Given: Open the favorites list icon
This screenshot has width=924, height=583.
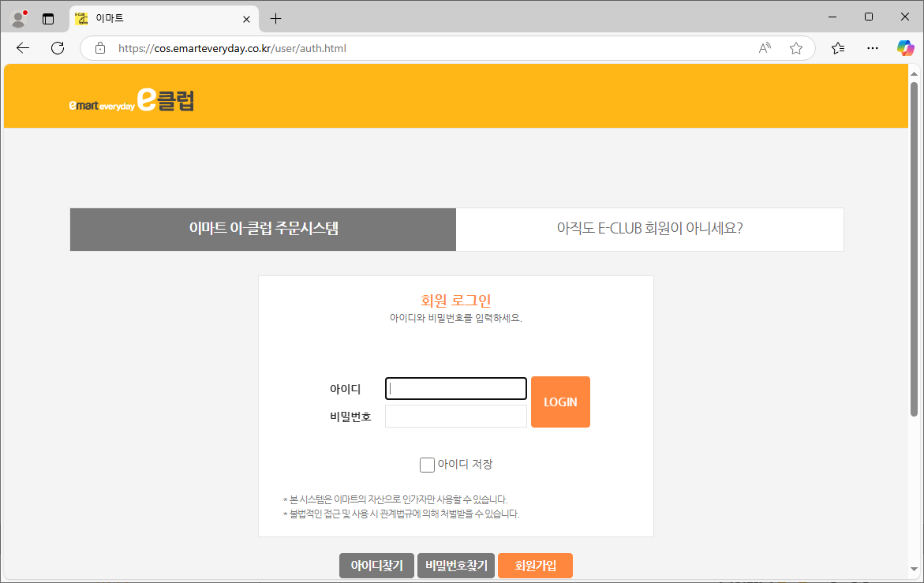Looking at the screenshot, I should click(x=838, y=48).
